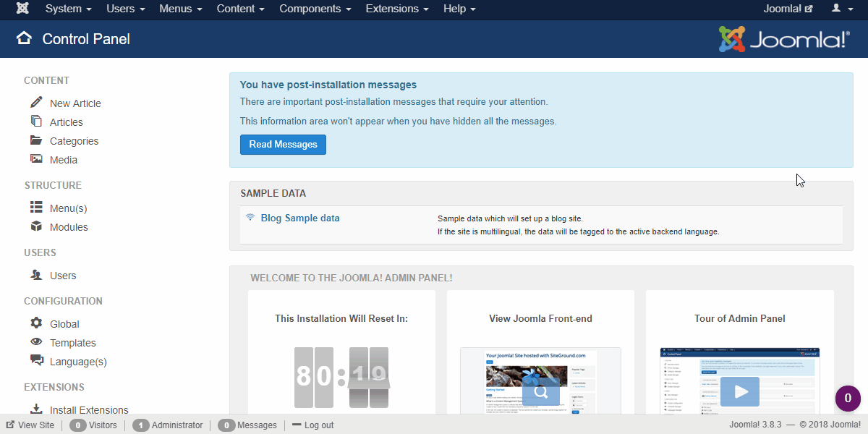The image size is (868, 434).
Task: Click the purple round badge showing 0
Action: pos(848,398)
